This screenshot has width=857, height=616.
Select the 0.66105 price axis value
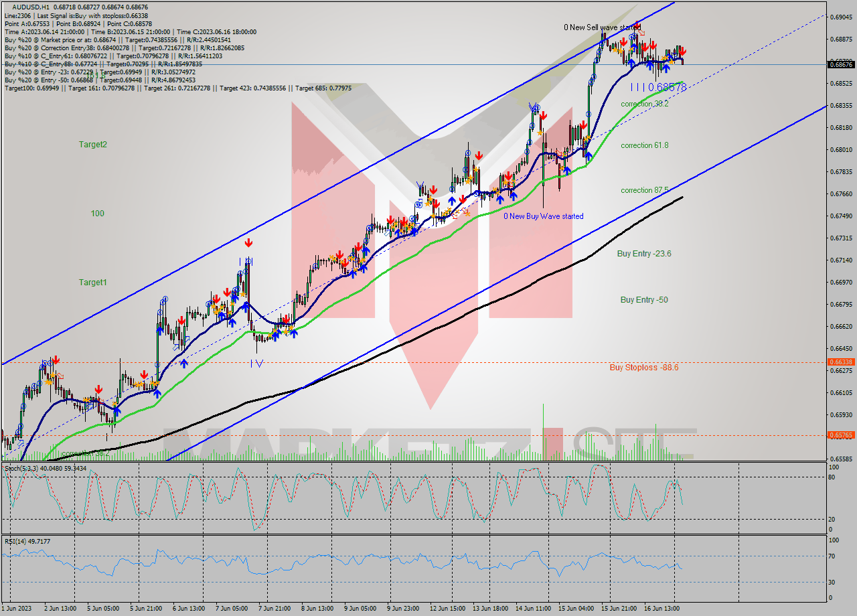(x=841, y=392)
